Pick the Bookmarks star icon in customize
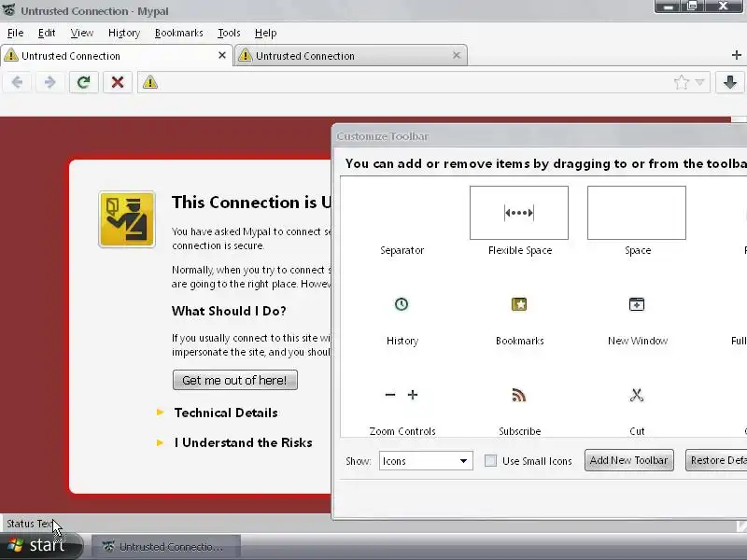The image size is (747, 560). (519, 304)
